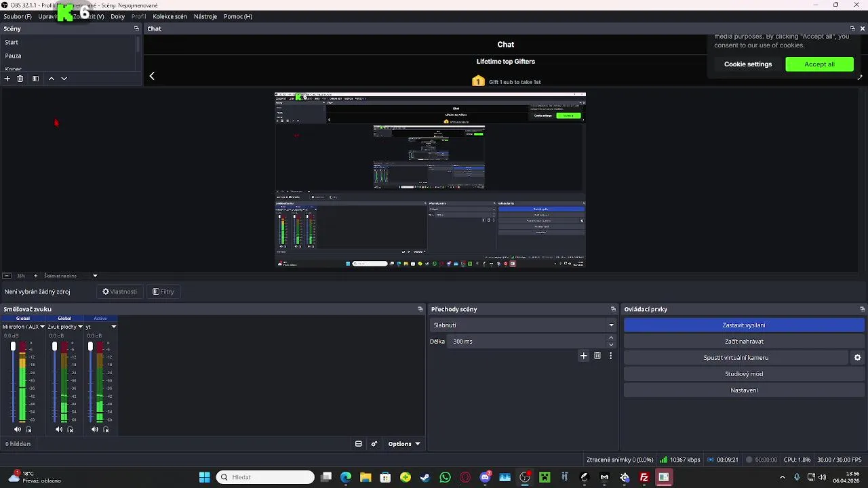Toggle monitoring headphones for Mikrofon / AUX
The width and height of the screenshot is (868, 488).
[x=28, y=429]
